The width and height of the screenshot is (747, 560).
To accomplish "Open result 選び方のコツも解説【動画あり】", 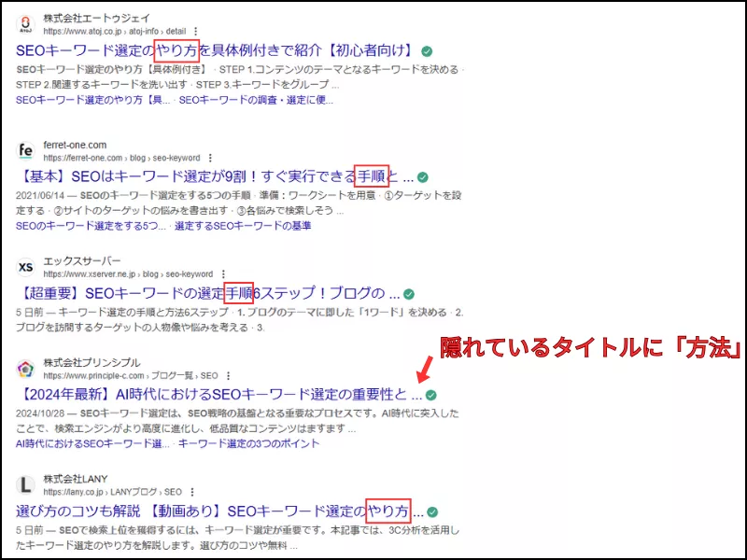I will pos(219,511).
